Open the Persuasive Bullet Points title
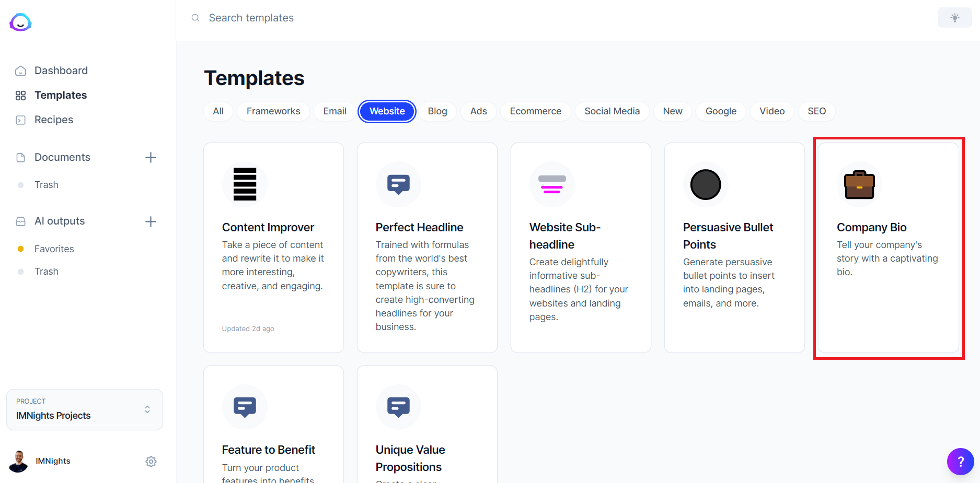Image resolution: width=980 pixels, height=483 pixels. click(x=728, y=236)
